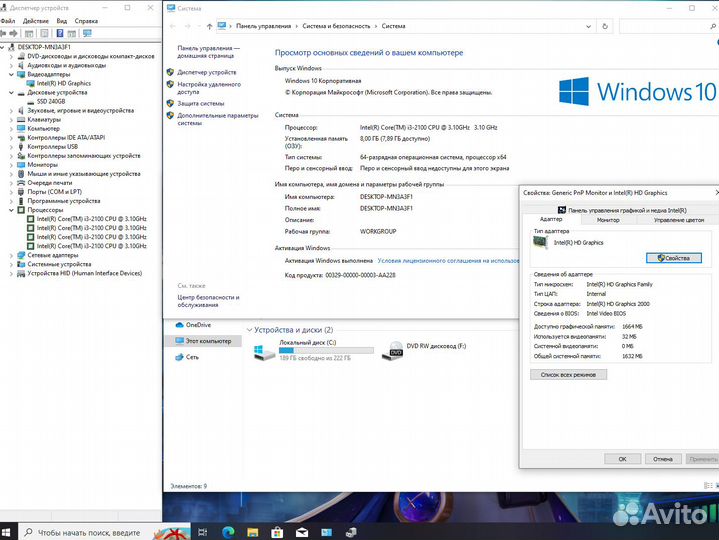Open Mail app from taskbar
This screenshot has width=719, height=540.
point(302,532)
